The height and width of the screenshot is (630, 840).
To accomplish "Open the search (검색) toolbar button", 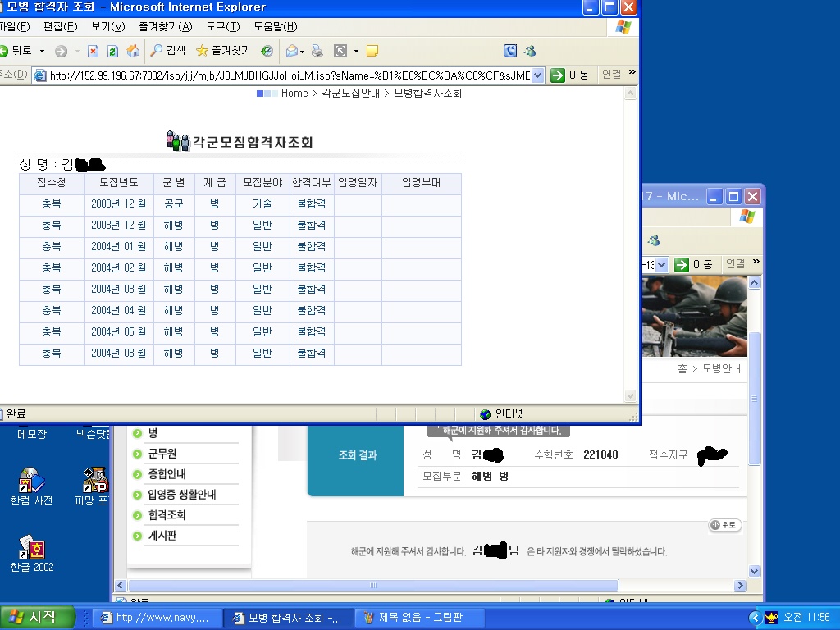I will (168, 51).
